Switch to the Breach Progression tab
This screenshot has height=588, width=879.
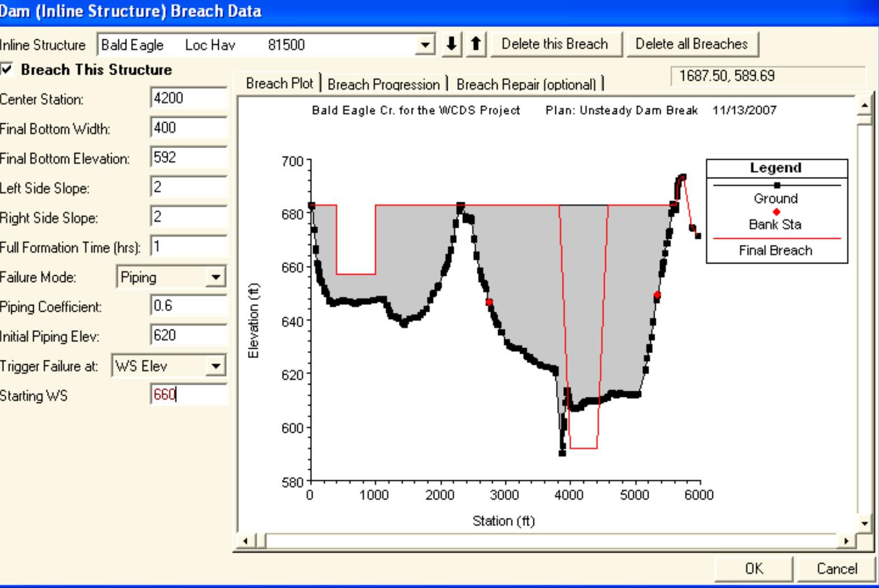tap(384, 85)
